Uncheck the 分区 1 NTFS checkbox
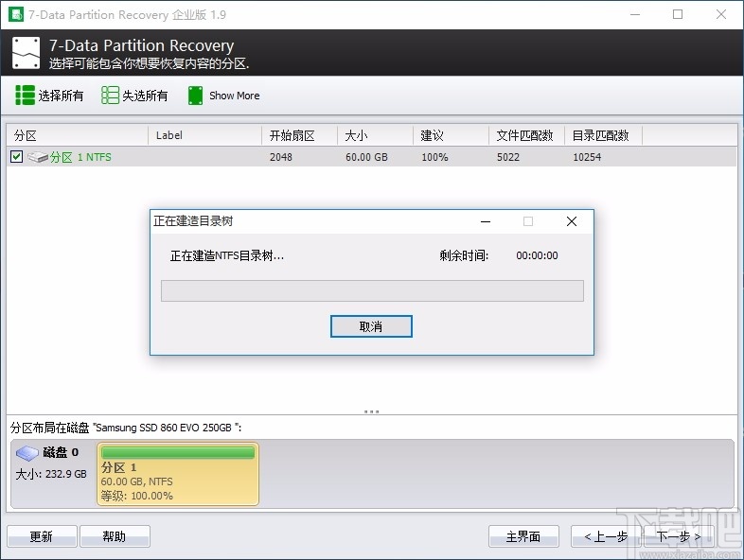744x560 pixels. [x=17, y=156]
